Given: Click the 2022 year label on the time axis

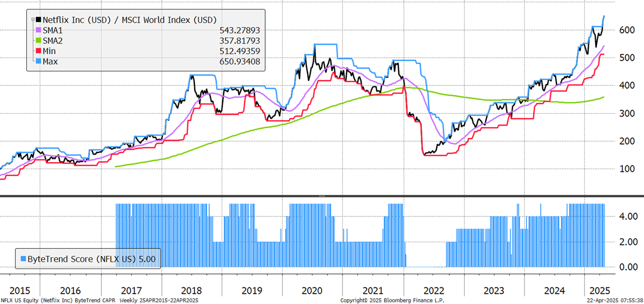Looking at the screenshot, I should pyautogui.click(x=433, y=291).
